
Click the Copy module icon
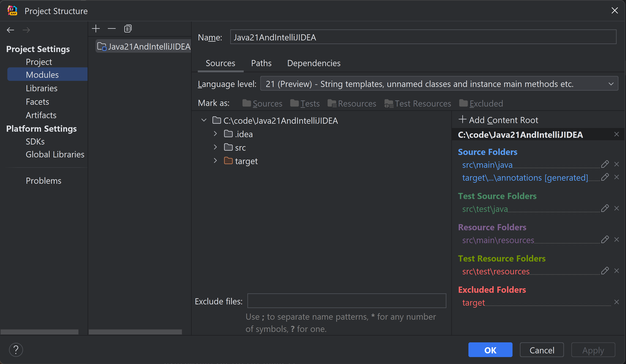[128, 29]
